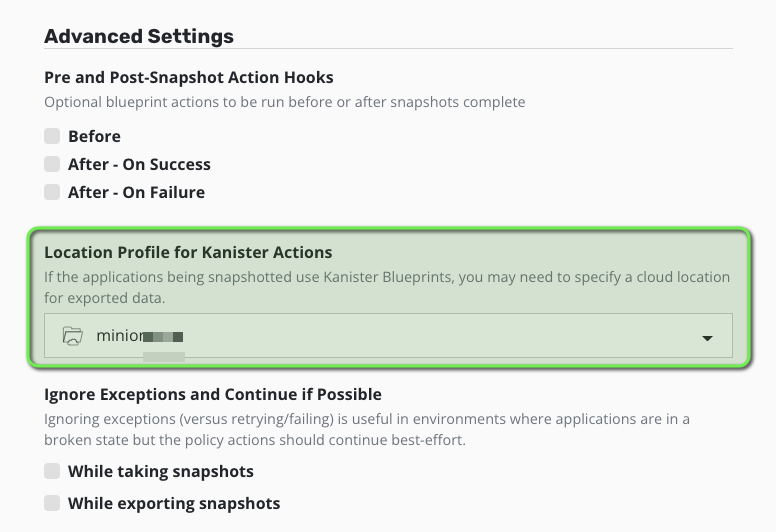This screenshot has height=532, width=776.
Task: Toggle the While taking snapshots checkbox box
Action: pos(52,471)
